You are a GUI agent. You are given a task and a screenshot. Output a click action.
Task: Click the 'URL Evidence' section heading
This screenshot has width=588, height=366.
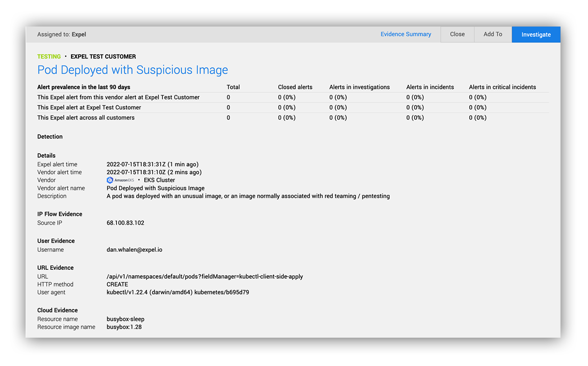coord(55,268)
